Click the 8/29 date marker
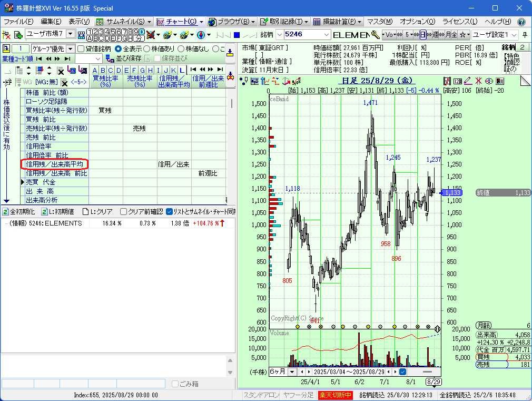532x401 pixels. pyautogui.click(x=434, y=382)
